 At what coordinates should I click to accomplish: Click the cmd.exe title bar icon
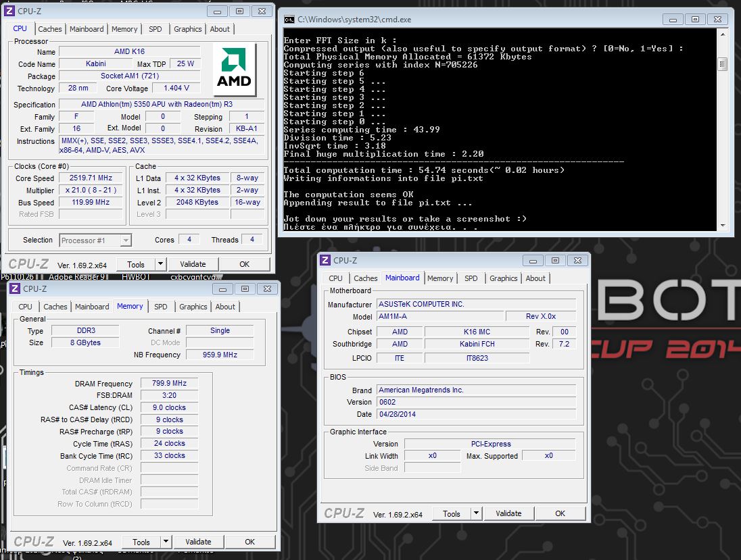(x=289, y=20)
